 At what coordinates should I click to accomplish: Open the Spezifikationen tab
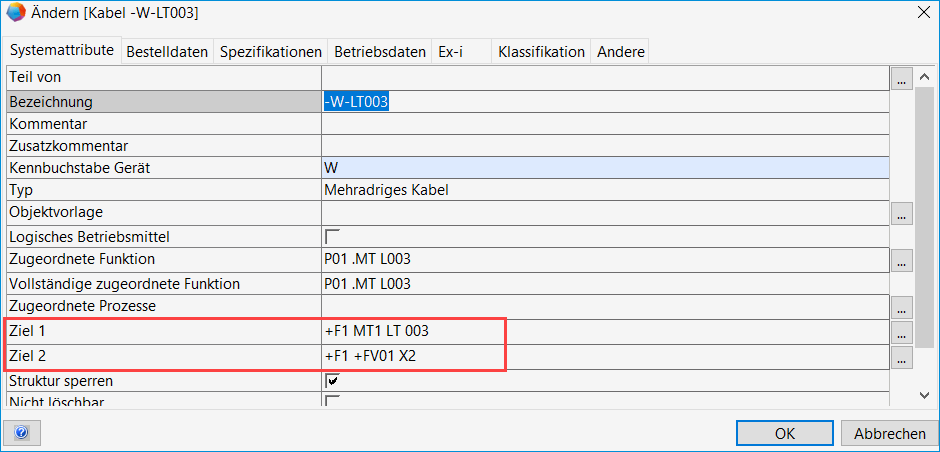pos(271,52)
